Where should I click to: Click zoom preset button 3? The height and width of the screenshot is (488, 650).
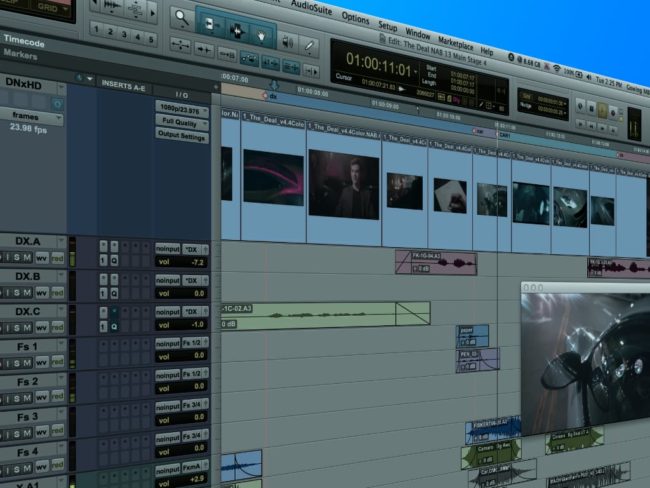coord(124,35)
